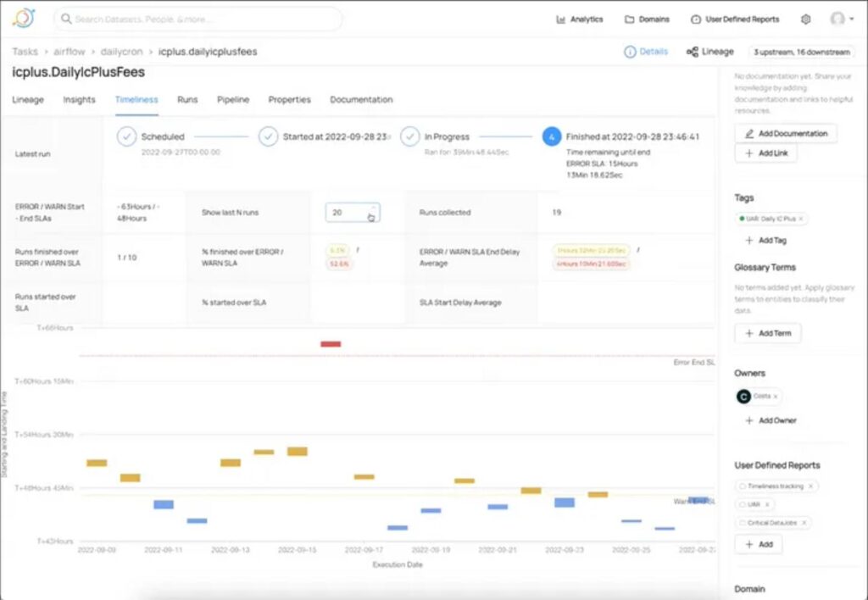This screenshot has width=868, height=600.
Task: Click the owner avatar with letter C
Action: tap(743, 397)
